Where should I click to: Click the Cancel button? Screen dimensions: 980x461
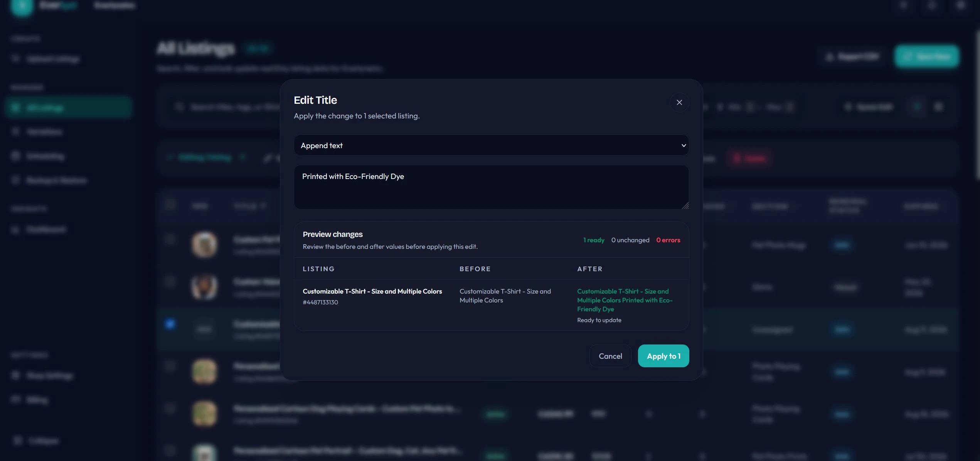pyautogui.click(x=610, y=356)
